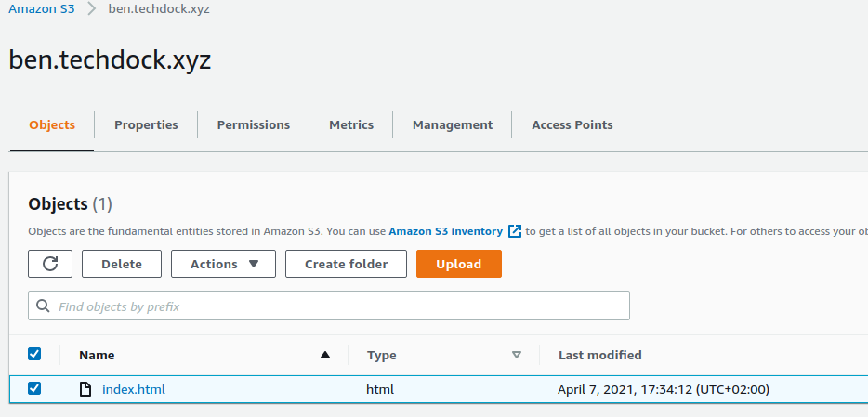Viewport: 868px width, 417px height.
Task: Select the Access Points tab
Action: (x=572, y=125)
